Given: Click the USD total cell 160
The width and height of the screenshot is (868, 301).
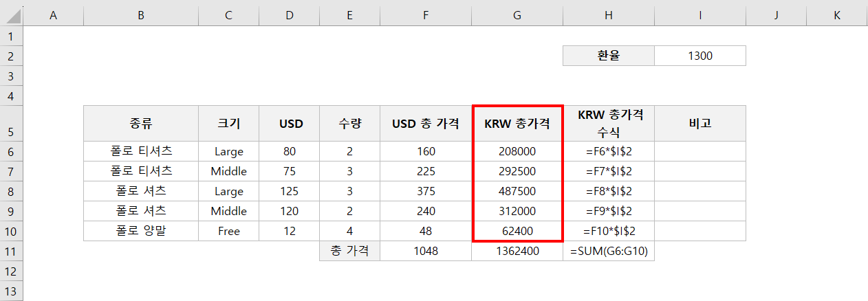Looking at the screenshot, I should coord(426,152).
